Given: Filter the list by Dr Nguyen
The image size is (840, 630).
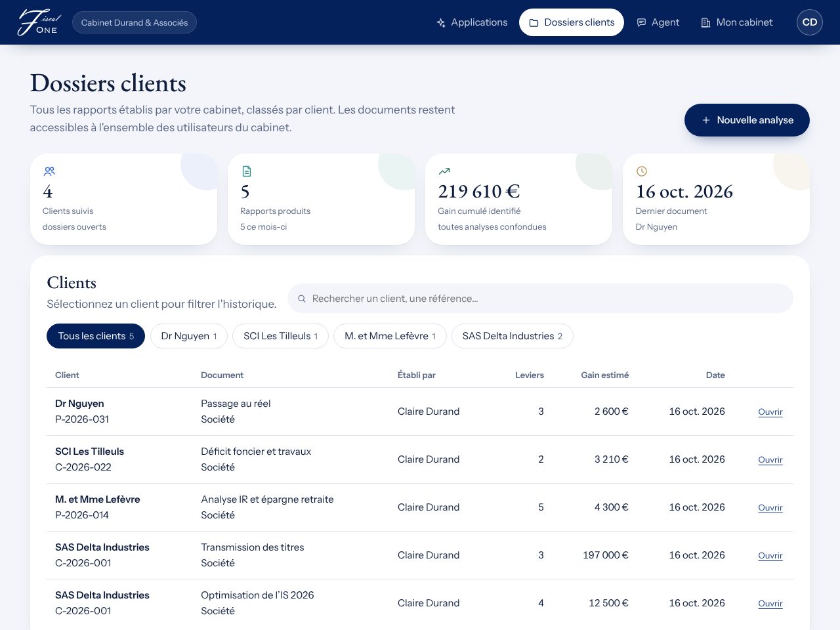Looking at the screenshot, I should coord(189,336).
